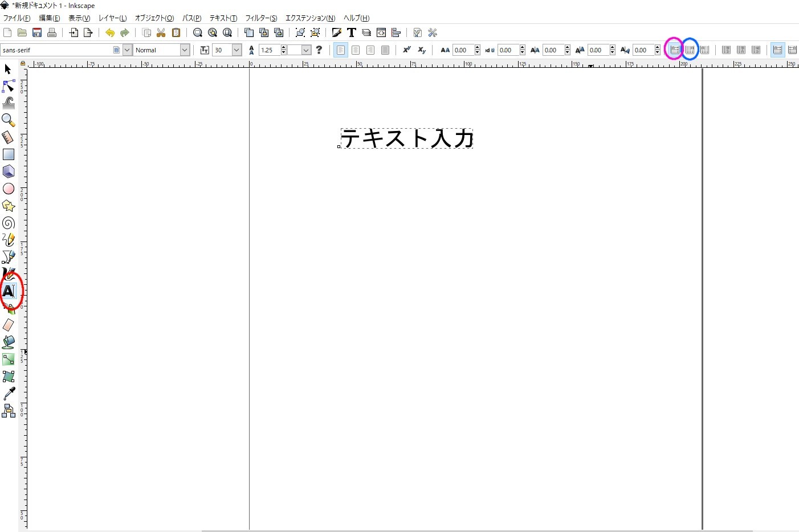This screenshot has width=799, height=532.
Task: Enable horizontal text orientation
Action: [x=675, y=50]
